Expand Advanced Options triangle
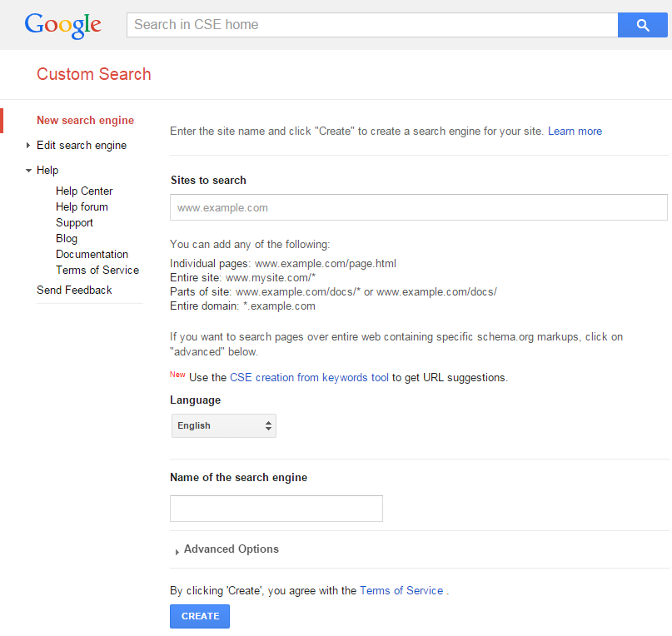This screenshot has height=636, width=672. coord(177,552)
